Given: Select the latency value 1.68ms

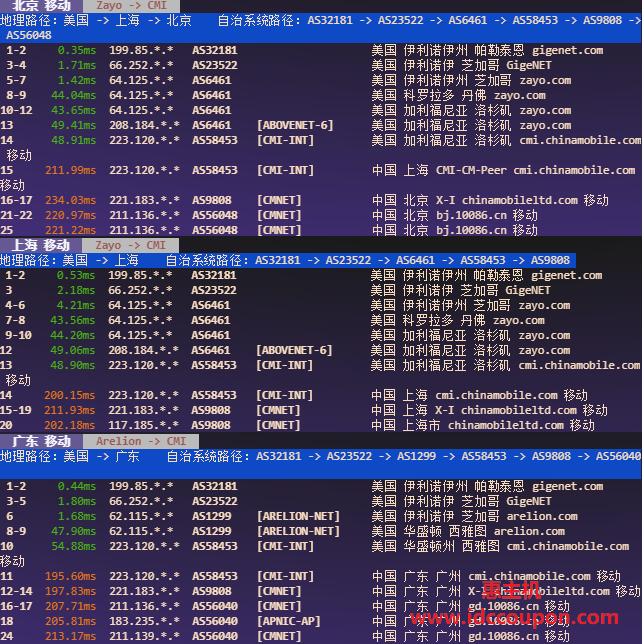Looking at the screenshot, I should (x=77, y=516).
